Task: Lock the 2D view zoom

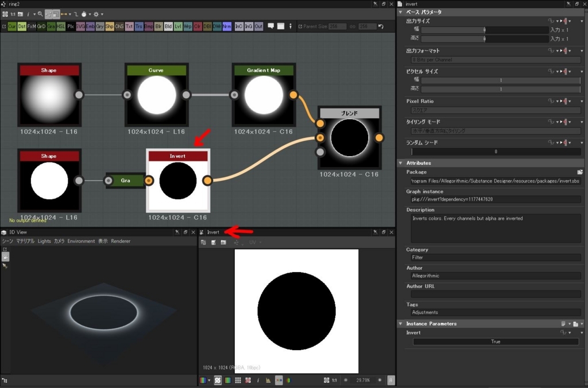Action: (390, 380)
